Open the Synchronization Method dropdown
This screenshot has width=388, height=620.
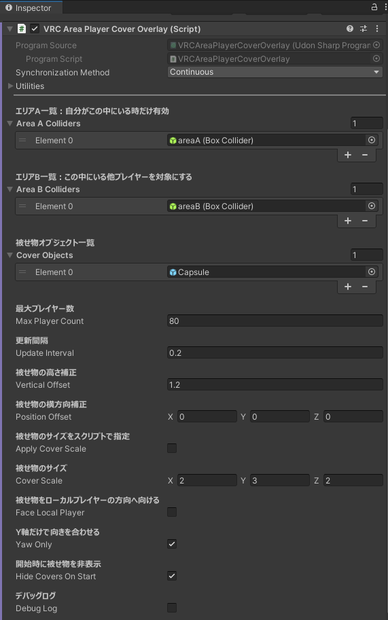[x=275, y=72]
